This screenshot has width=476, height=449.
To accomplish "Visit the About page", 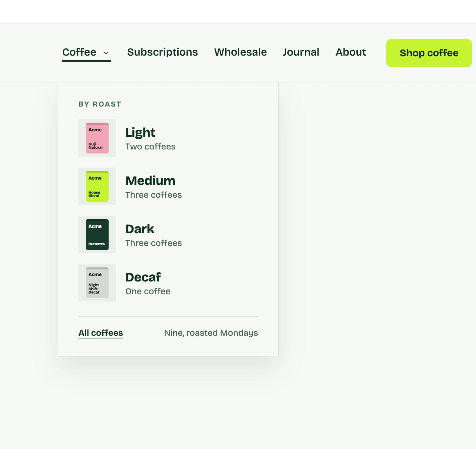I will click(x=351, y=52).
